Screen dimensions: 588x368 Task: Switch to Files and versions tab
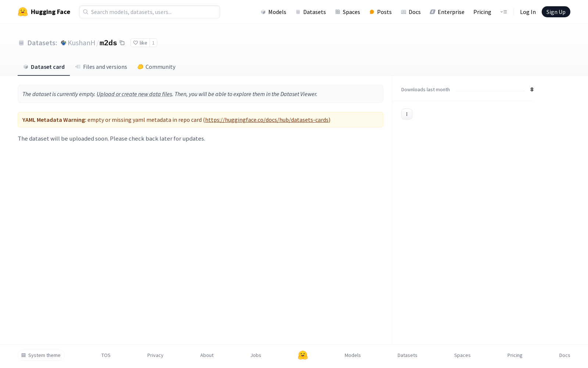pyautogui.click(x=101, y=67)
